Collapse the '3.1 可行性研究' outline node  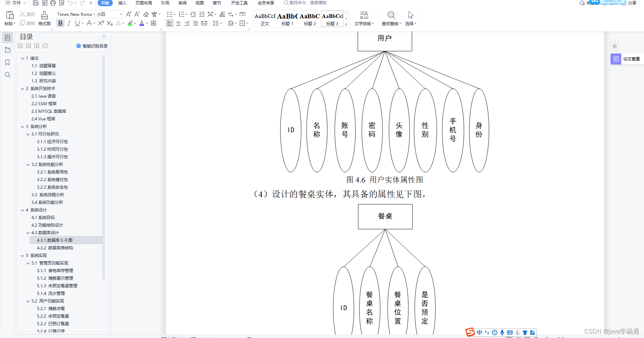tap(28, 134)
